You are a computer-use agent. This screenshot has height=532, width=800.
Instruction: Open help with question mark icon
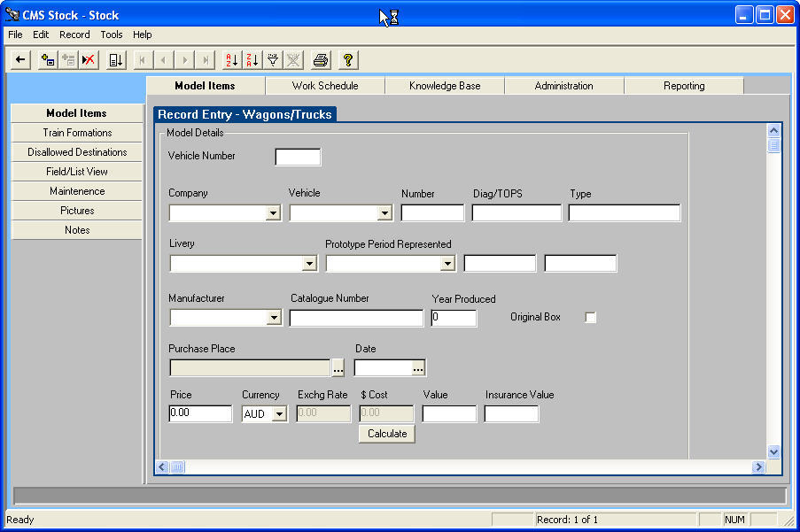click(x=348, y=60)
